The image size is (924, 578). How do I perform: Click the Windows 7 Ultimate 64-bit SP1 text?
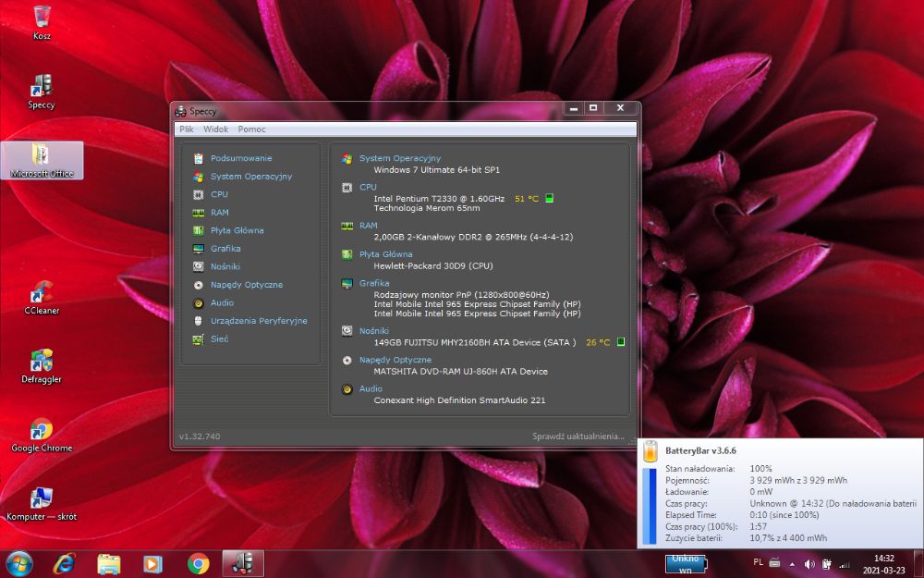pos(437,170)
